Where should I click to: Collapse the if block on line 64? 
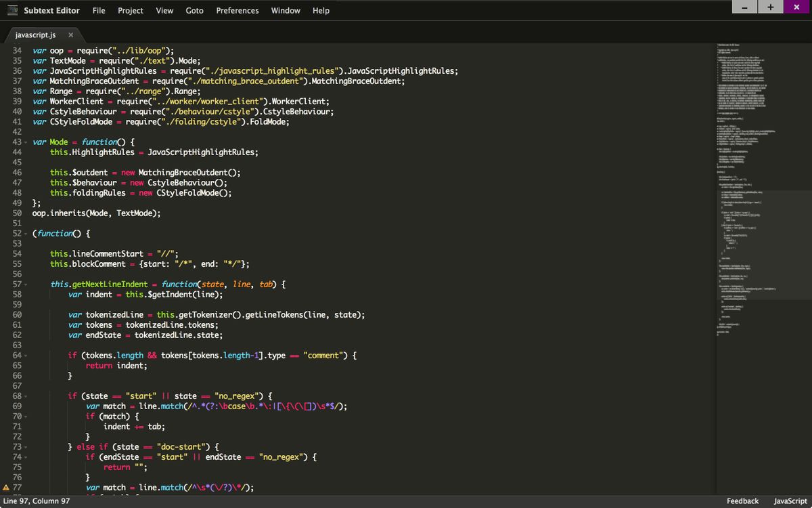[25, 355]
